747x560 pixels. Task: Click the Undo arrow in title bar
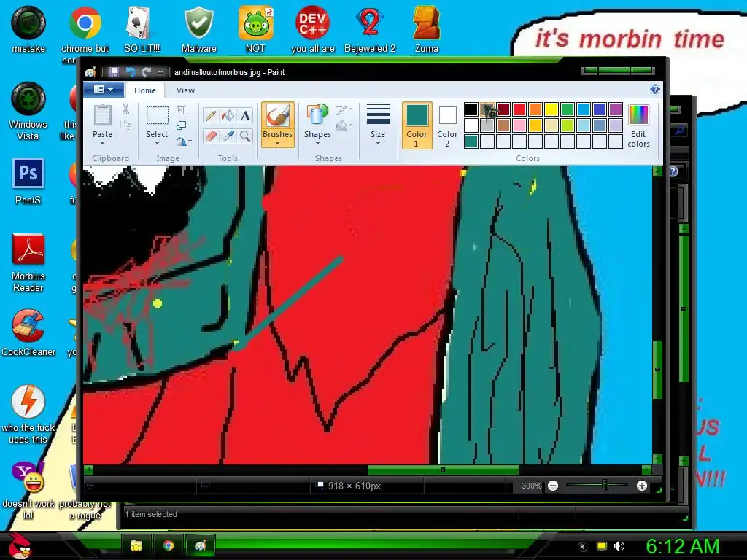click(x=130, y=72)
